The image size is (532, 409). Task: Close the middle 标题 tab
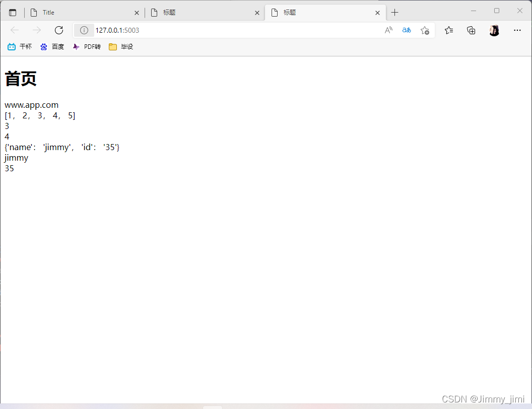click(257, 13)
